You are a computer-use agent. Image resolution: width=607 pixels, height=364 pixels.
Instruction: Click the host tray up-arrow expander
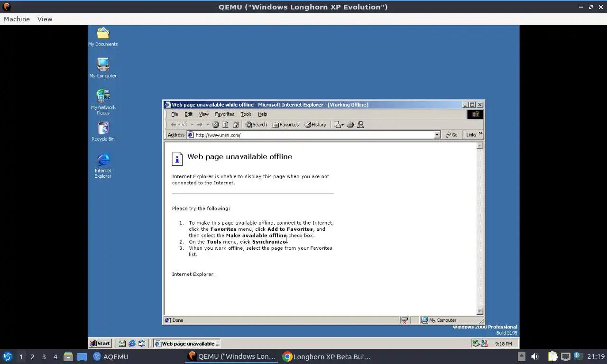pyautogui.click(x=521, y=356)
